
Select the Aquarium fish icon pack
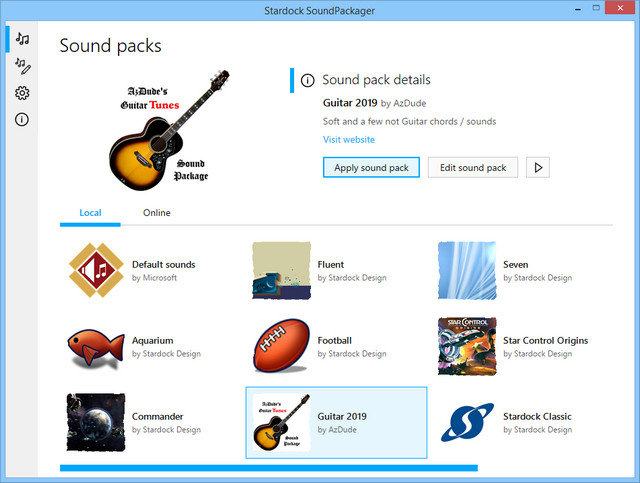(96, 346)
